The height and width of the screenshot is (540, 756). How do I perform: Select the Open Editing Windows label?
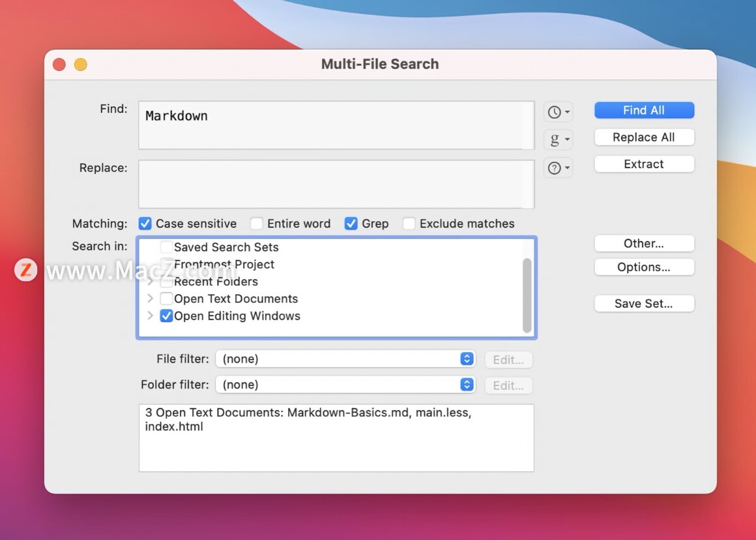point(237,316)
